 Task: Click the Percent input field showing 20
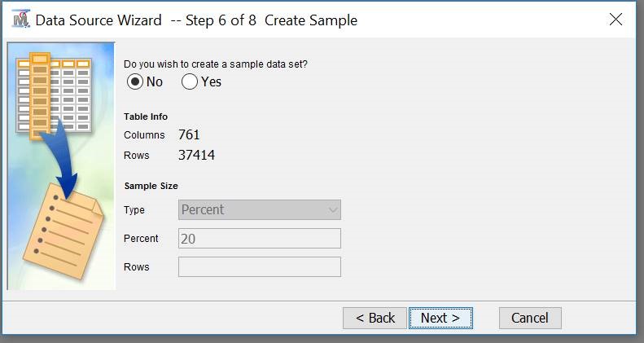(x=259, y=239)
